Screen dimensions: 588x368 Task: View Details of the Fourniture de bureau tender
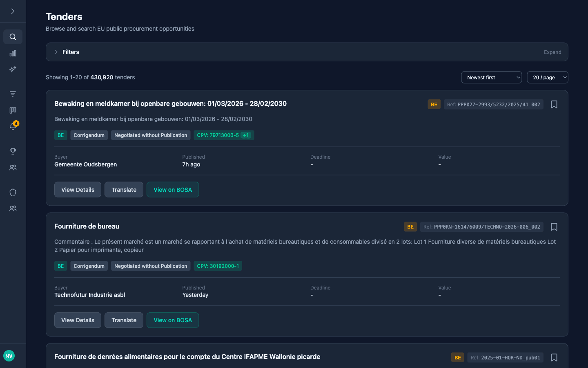click(78, 320)
